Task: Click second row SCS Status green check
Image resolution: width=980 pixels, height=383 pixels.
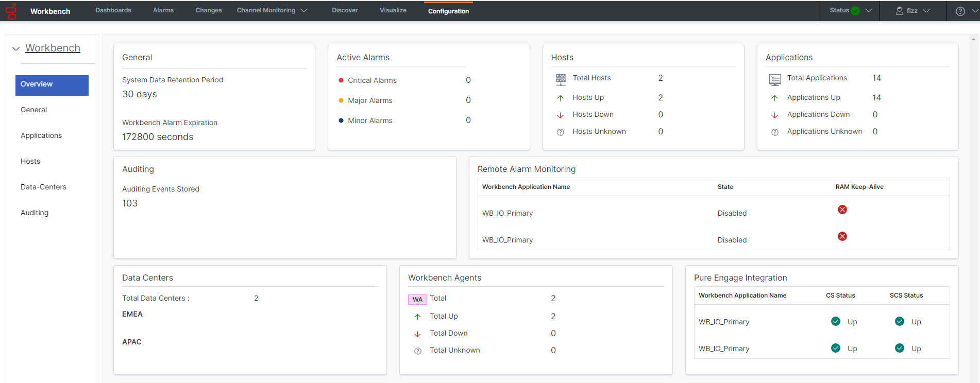Action: [900, 348]
